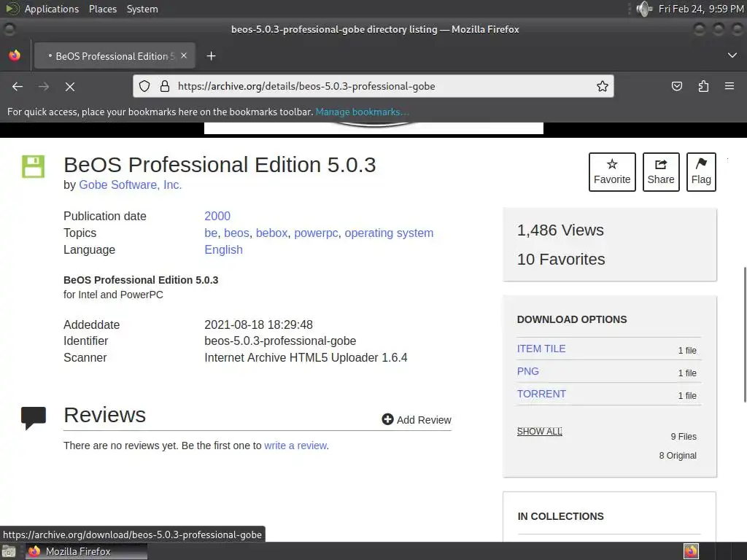The width and height of the screenshot is (747, 560).
Task: Click '1,486 Views' text
Action: pos(560,230)
